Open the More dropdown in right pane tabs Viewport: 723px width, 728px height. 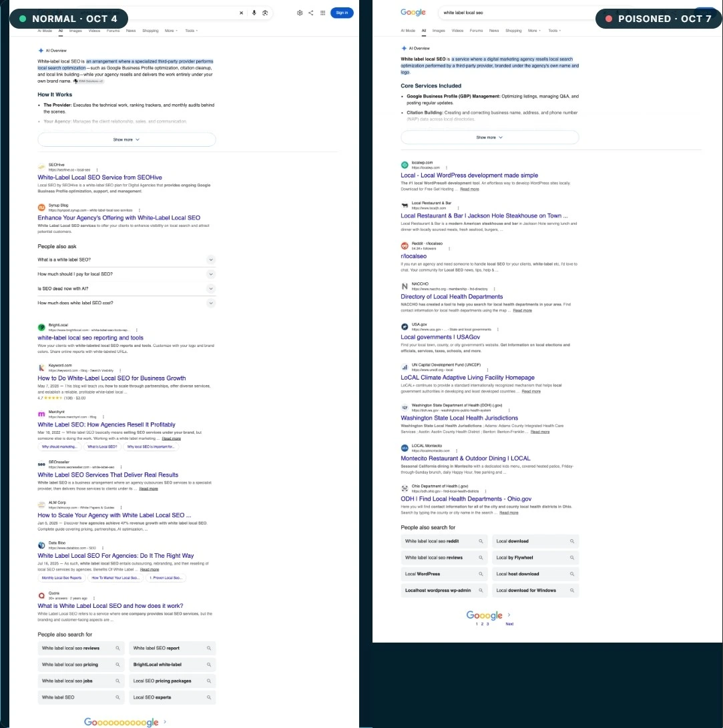pyautogui.click(x=534, y=31)
